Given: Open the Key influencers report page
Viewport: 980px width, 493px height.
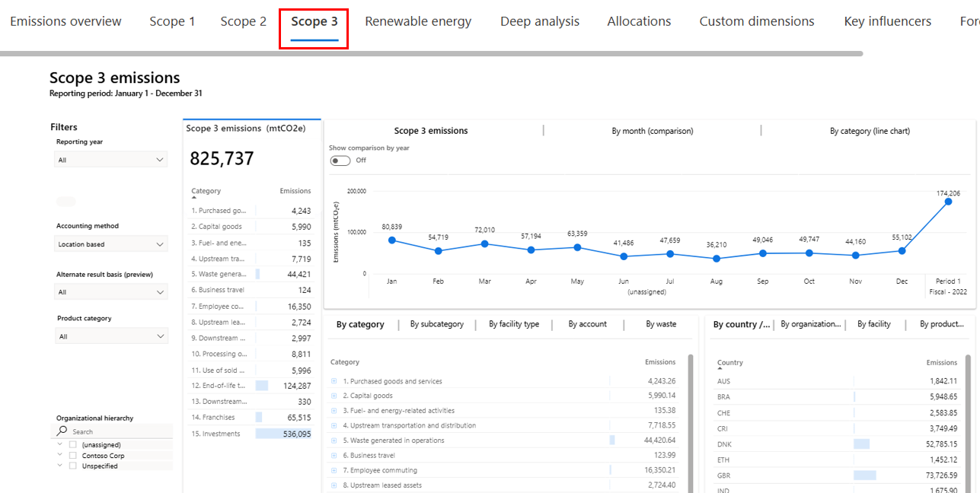Looking at the screenshot, I should (x=887, y=21).
